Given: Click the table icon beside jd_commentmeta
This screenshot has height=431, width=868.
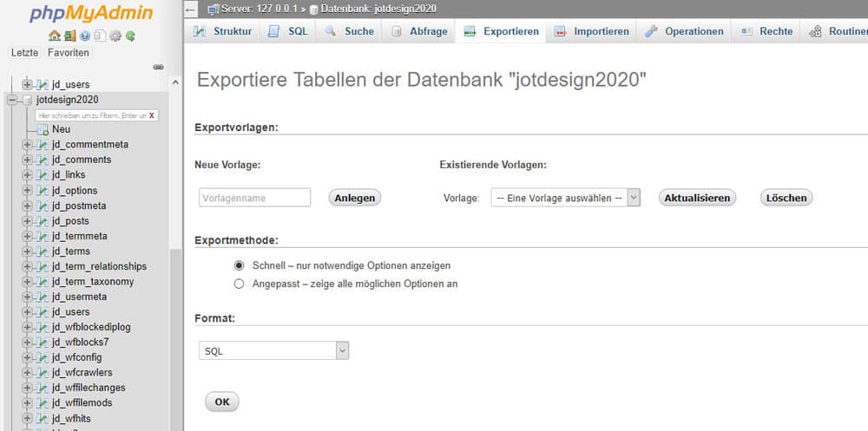Looking at the screenshot, I should tap(43, 145).
